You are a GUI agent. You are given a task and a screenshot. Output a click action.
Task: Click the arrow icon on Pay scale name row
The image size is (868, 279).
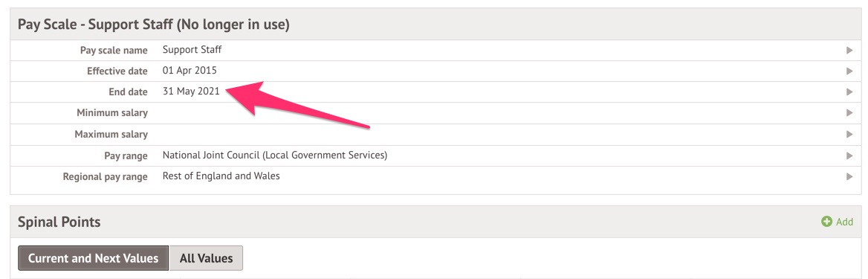[849, 51]
